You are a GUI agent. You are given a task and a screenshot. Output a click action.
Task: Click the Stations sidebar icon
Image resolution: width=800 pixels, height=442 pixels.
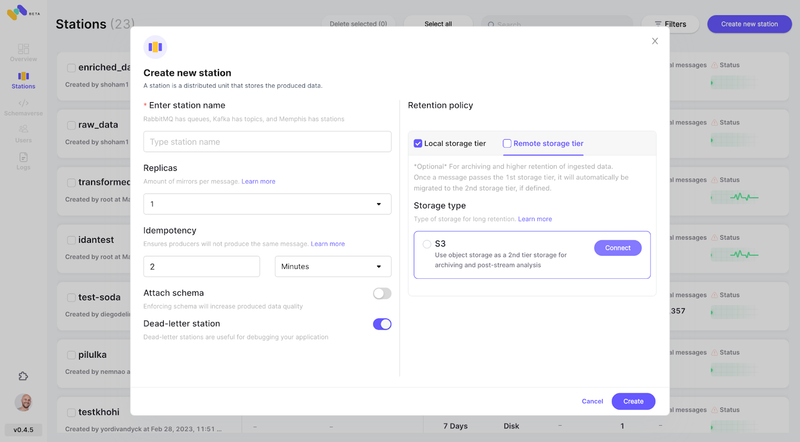23,79
